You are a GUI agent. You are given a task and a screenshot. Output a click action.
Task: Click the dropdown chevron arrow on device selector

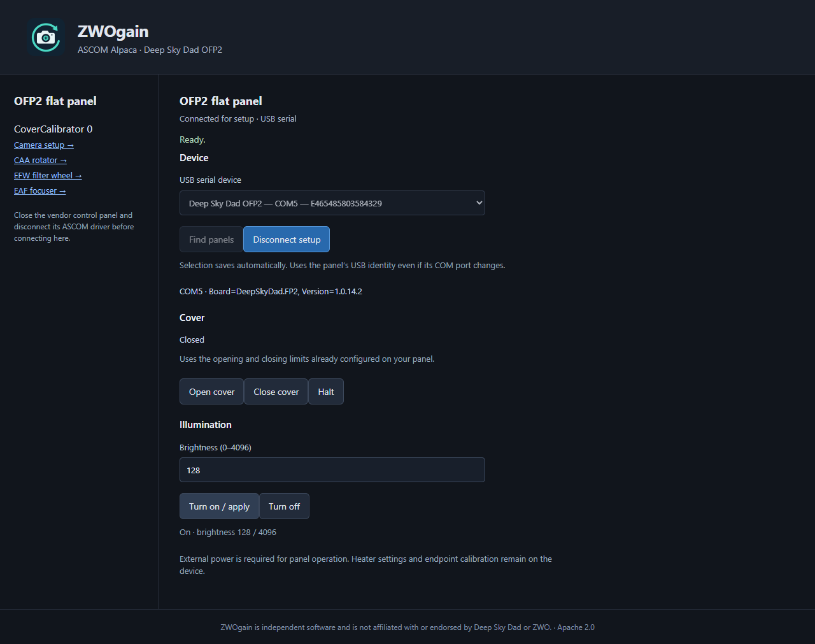[x=479, y=203]
